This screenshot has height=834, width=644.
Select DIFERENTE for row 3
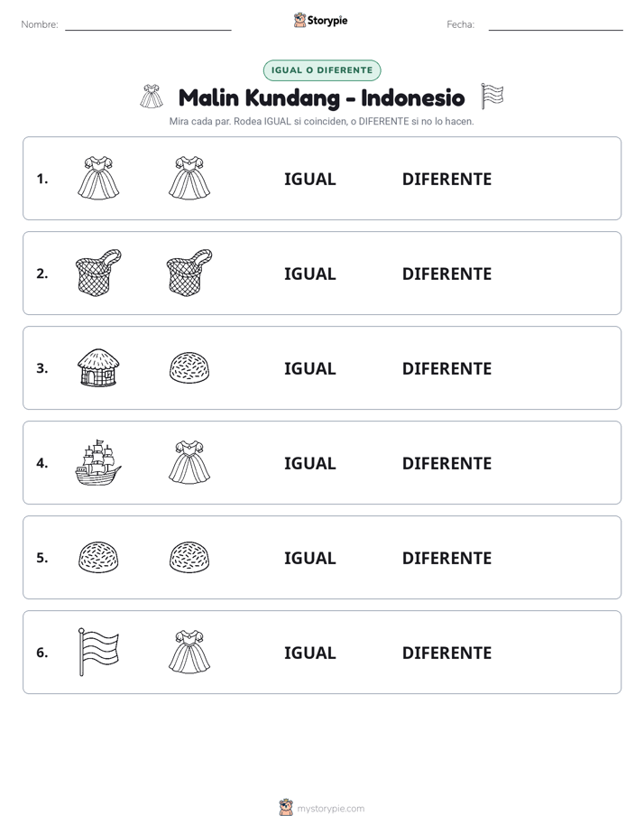[446, 368]
